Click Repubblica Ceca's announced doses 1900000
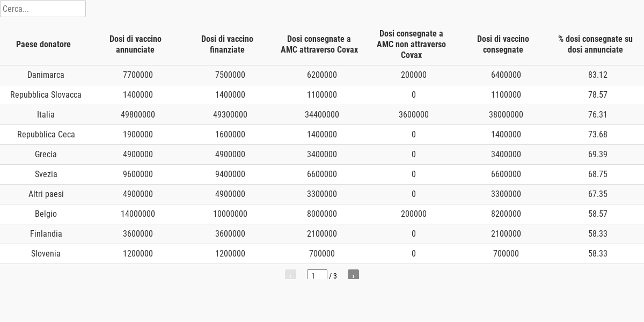Image resolution: width=644 pixels, height=322 pixels. [x=138, y=135]
